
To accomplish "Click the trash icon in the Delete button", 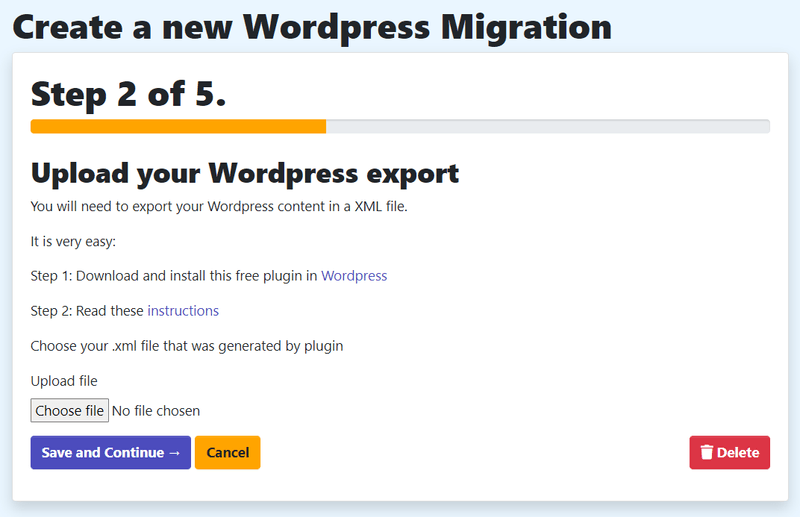I will pos(707,452).
